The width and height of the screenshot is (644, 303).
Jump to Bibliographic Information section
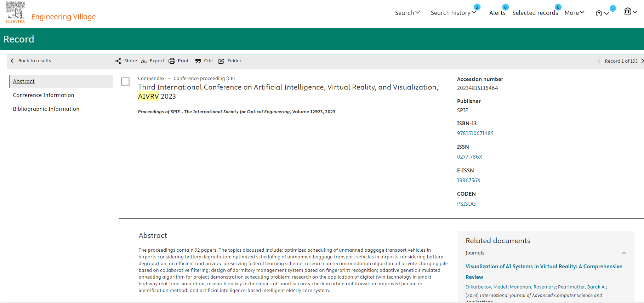pyautogui.click(x=46, y=109)
